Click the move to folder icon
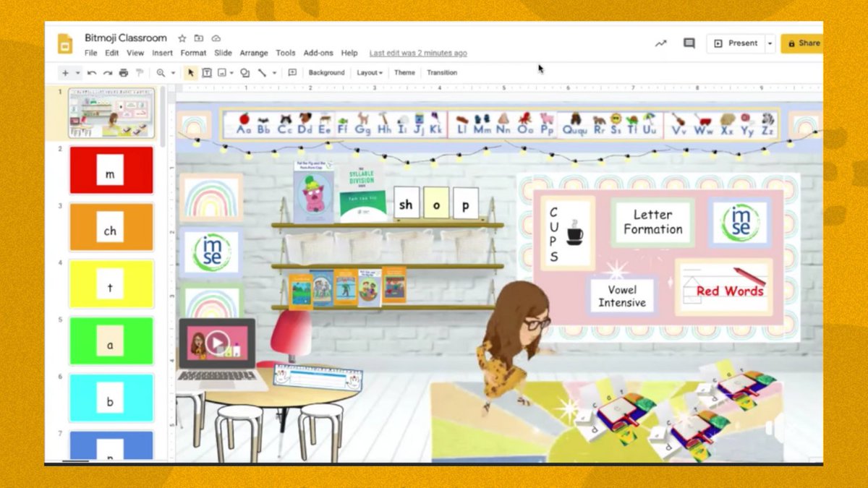Screen dimensions: 868x488 pyautogui.click(x=199, y=38)
